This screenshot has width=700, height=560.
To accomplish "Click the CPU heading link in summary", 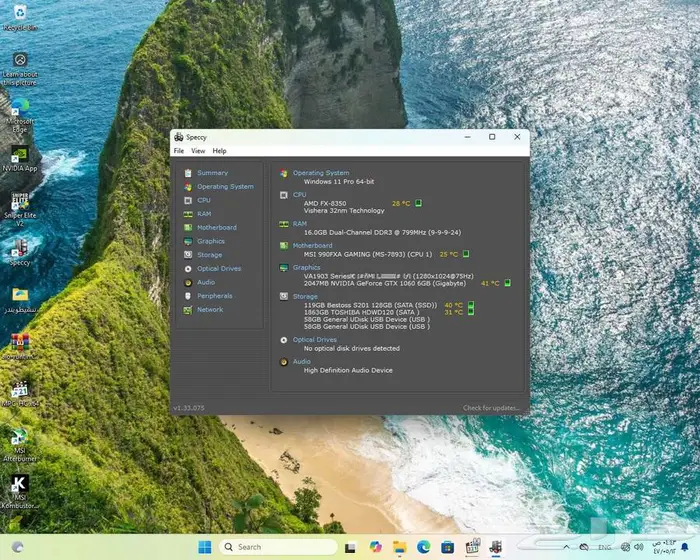I will 299,195.
